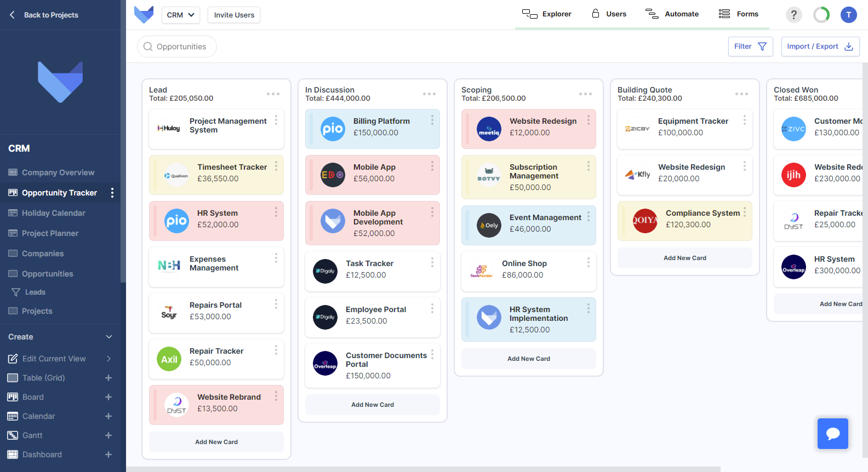Open the Employee Portal card
868x472 pixels.
tap(373, 317)
